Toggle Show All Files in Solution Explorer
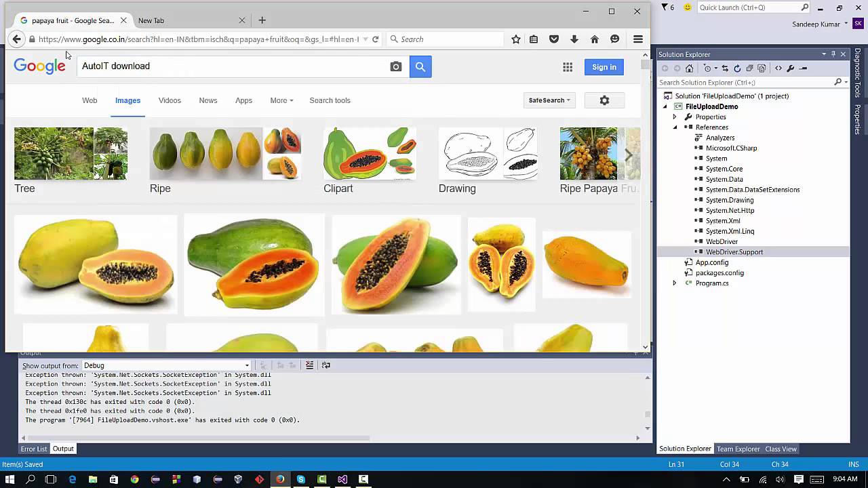This screenshot has width=868, height=488. [762, 68]
